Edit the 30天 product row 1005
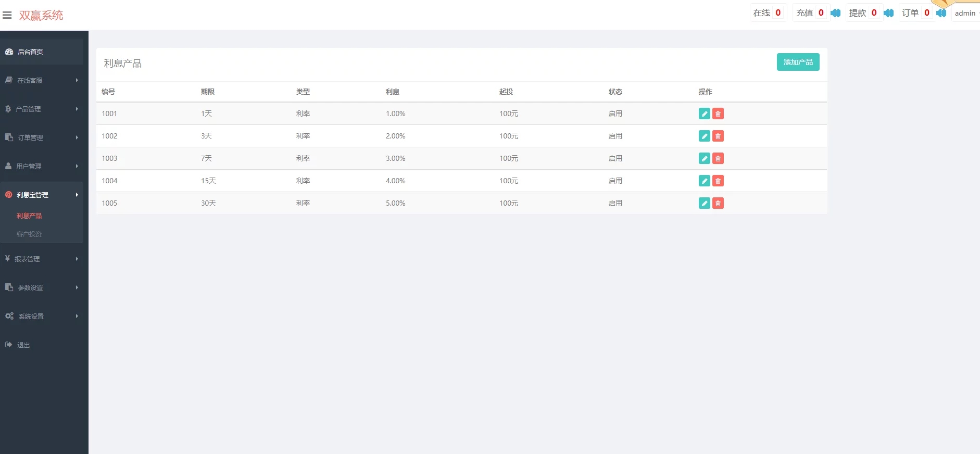Image resolution: width=980 pixels, height=454 pixels. point(704,203)
